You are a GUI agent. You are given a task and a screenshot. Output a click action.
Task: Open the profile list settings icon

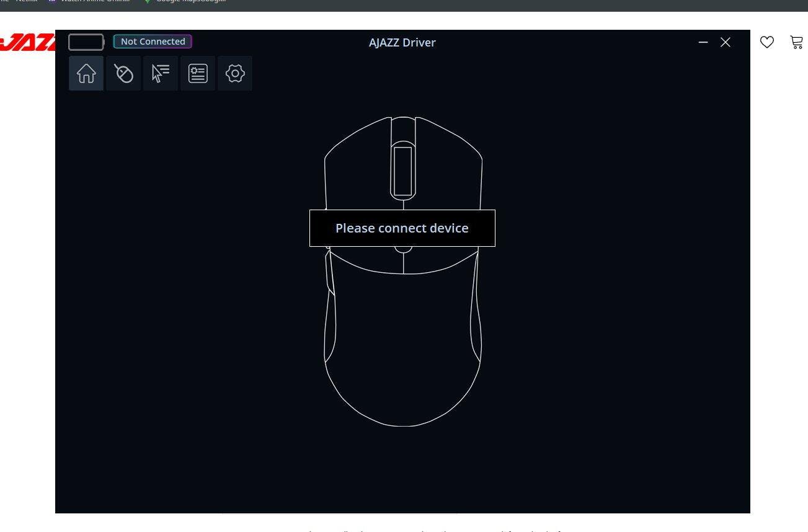[x=198, y=74]
